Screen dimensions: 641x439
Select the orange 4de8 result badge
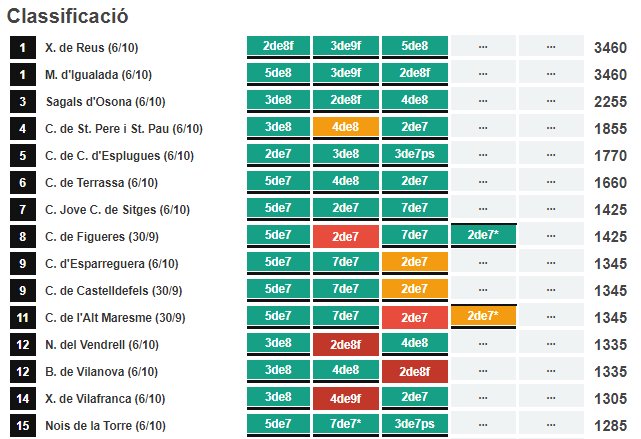(x=345, y=127)
